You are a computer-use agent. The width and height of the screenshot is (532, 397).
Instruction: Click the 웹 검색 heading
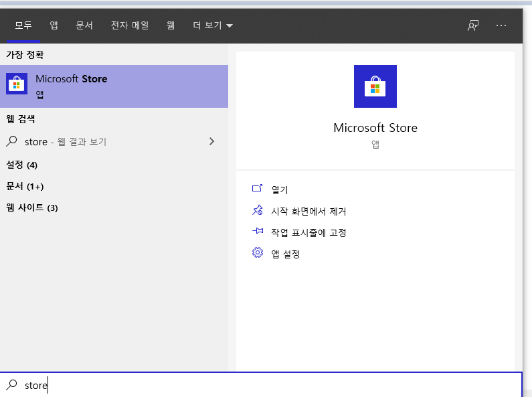click(21, 119)
